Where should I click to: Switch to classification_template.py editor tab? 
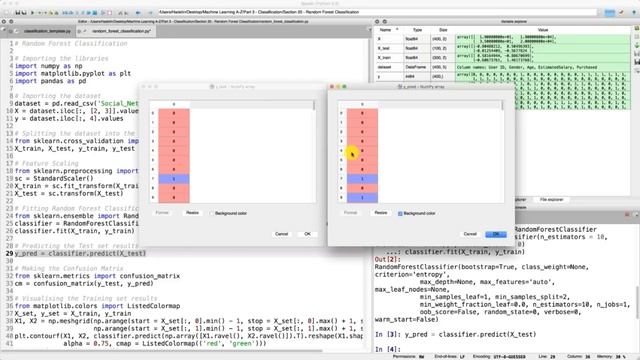[x=47, y=31]
